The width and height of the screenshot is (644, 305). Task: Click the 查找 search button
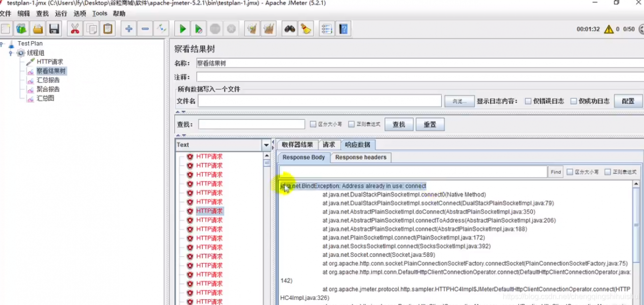[399, 124]
